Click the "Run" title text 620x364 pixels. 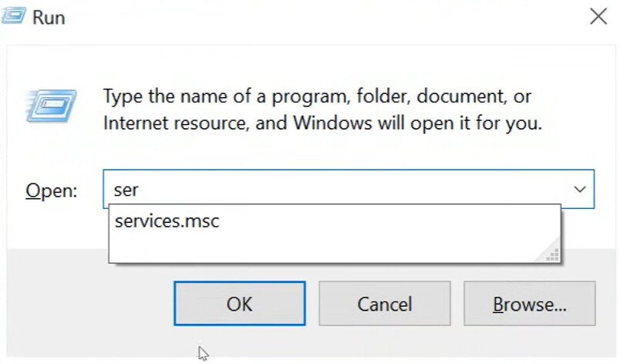click(48, 17)
